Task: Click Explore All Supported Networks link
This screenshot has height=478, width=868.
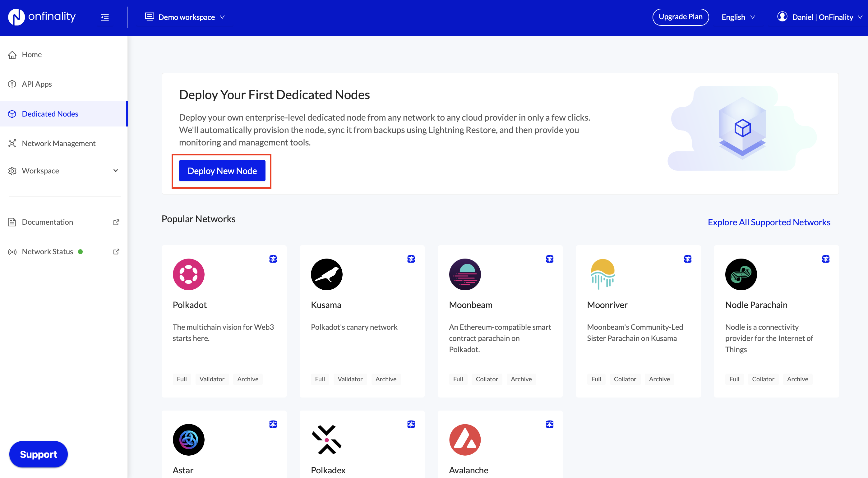Action: (769, 222)
